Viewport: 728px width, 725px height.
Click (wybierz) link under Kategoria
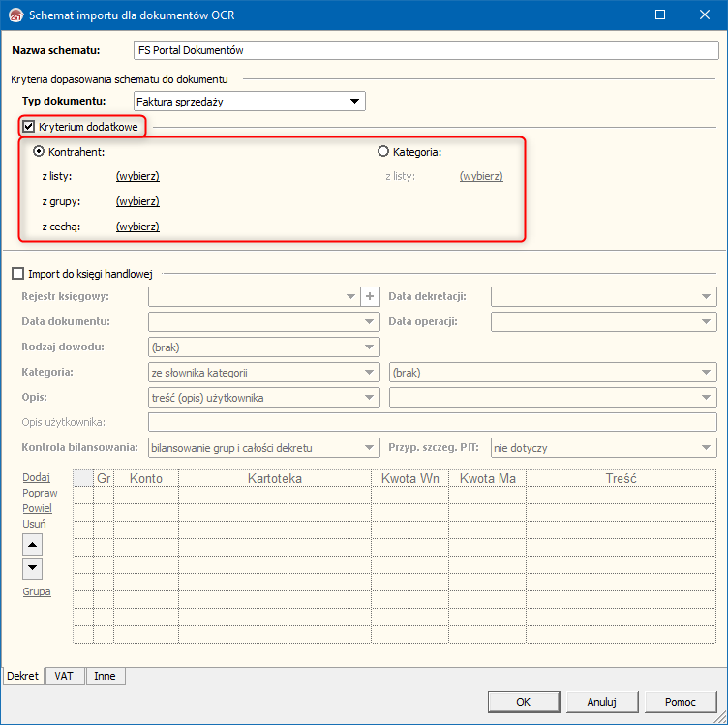(481, 176)
